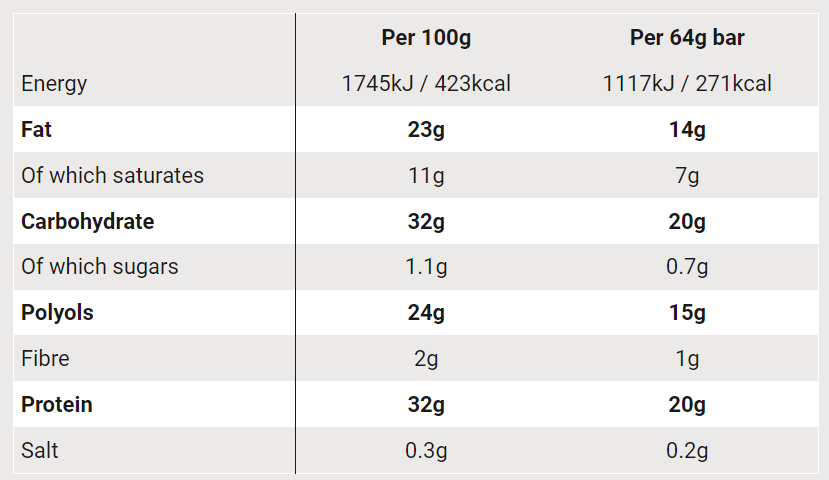Select the Protein row label
829x480 pixels.
tap(57, 404)
